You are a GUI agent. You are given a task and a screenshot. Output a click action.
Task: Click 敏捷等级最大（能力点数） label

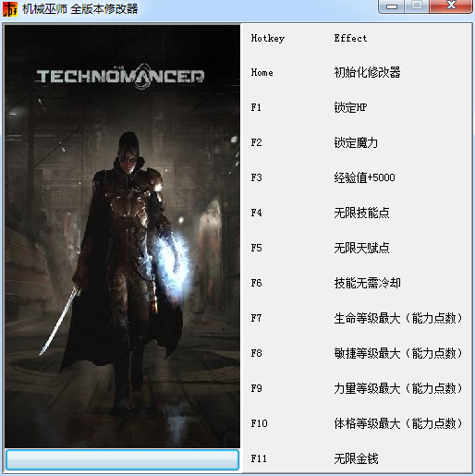click(398, 353)
